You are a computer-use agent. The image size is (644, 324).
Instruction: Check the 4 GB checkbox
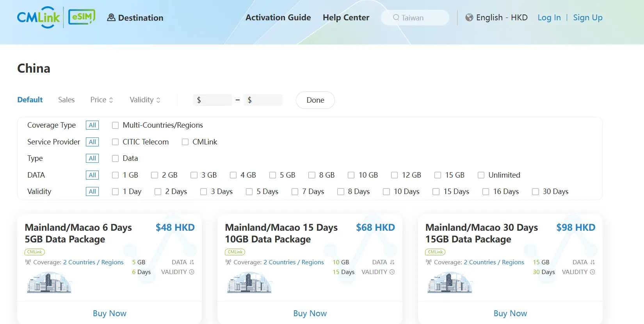pos(233,175)
